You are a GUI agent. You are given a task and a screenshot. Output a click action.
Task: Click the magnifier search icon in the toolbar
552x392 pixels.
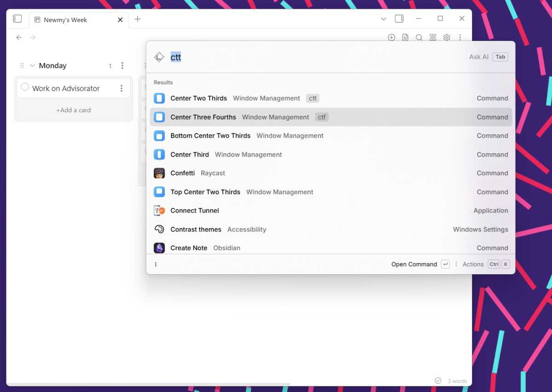(419, 37)
